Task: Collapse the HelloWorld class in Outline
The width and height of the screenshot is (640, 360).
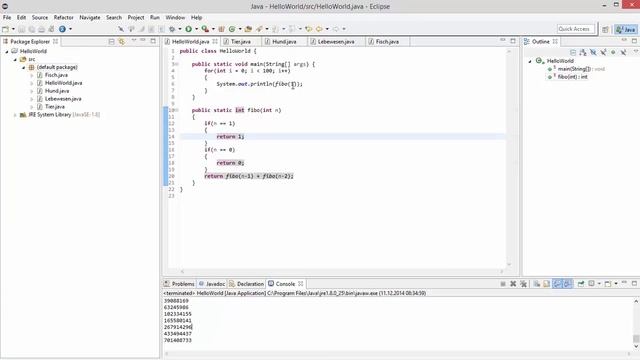Action: tap(530, 61)
